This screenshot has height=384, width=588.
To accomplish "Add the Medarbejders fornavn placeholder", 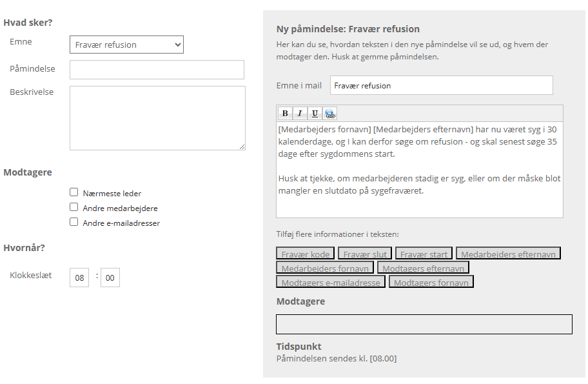I will [325, 268].
